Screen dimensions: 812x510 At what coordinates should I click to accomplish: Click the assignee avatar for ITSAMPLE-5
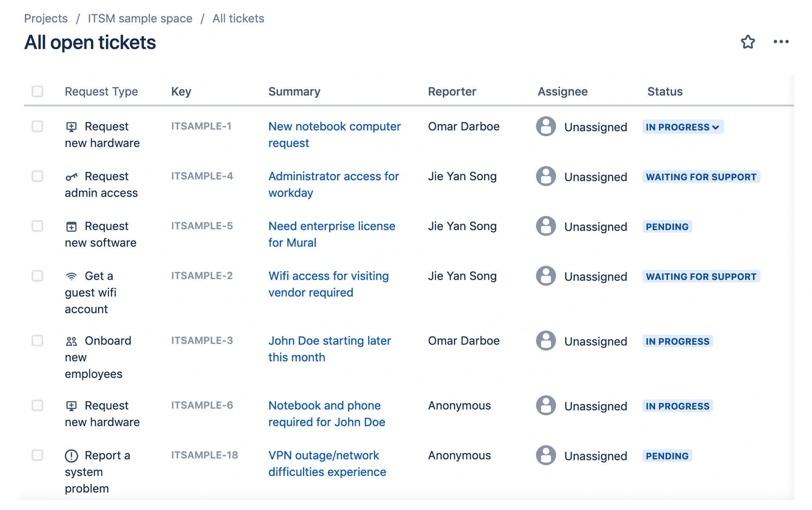(546, 226)
